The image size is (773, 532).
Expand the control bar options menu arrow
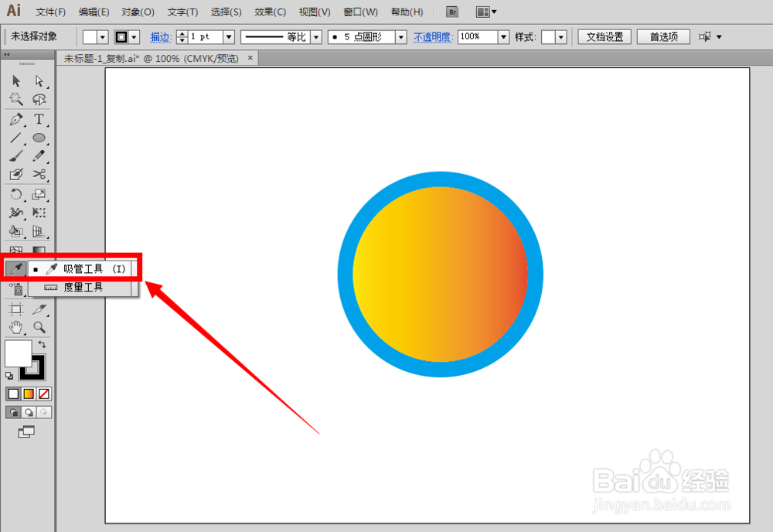tap(719, 37)
